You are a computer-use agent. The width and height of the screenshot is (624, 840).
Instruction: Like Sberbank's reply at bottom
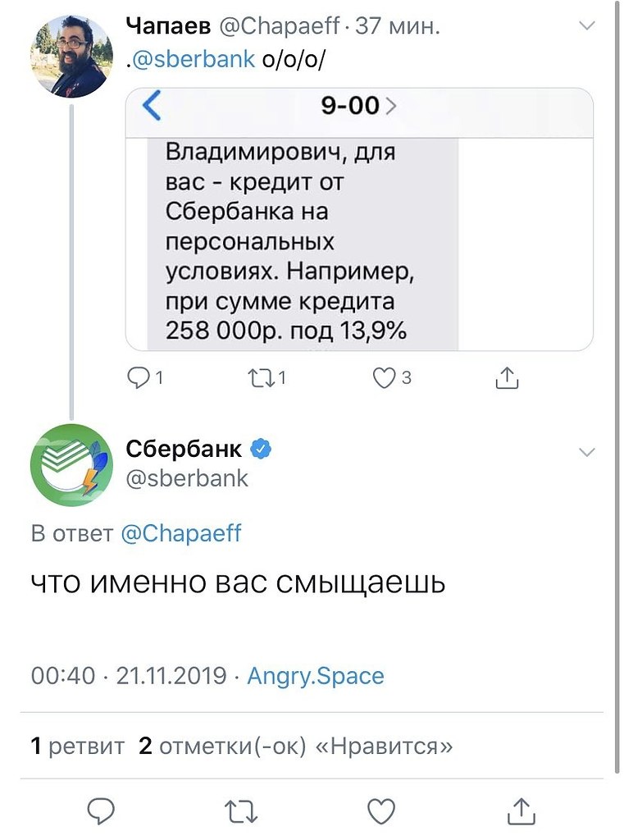pyautogui.click(x=380, y=810)
